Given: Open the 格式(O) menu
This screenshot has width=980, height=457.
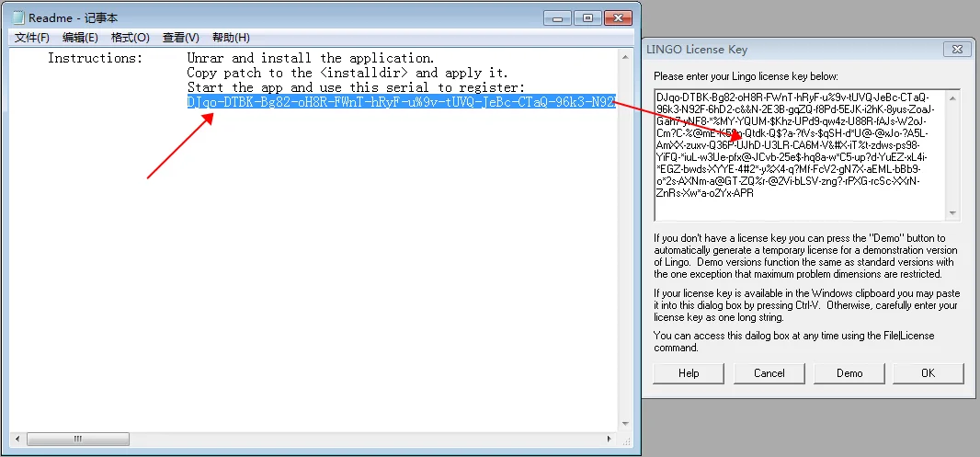Looking at the screenshot, I should pyautogui.click(x=130, y=38).
